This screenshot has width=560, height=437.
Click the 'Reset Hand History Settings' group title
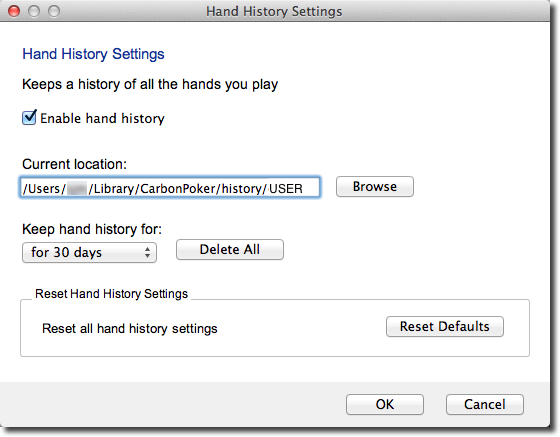[111, 294]
